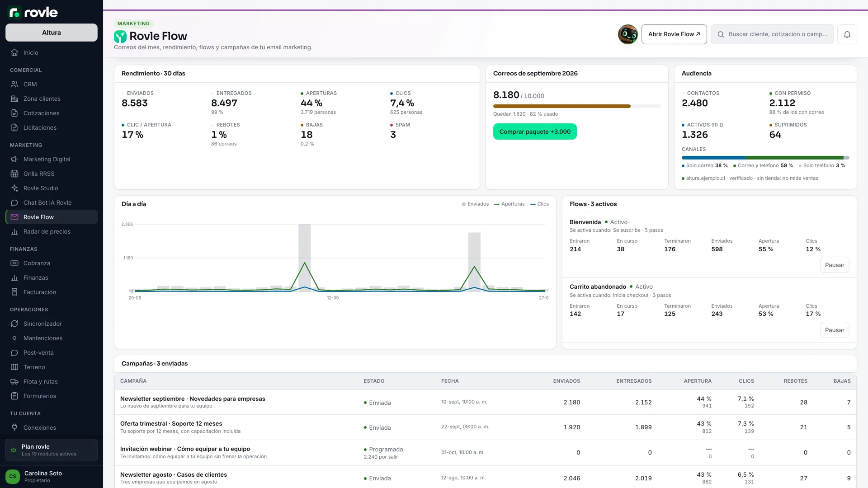Go to Licitaciones in the sidebar
868x488 pixels.
click(x=52, y=127)
